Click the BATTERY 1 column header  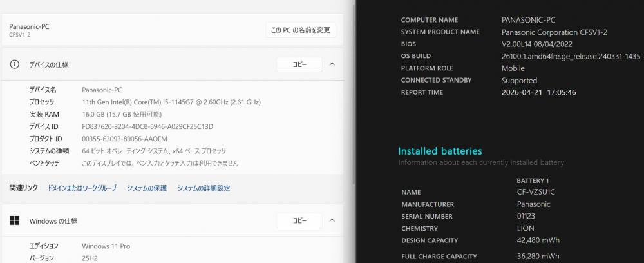[x=533, y=180]
